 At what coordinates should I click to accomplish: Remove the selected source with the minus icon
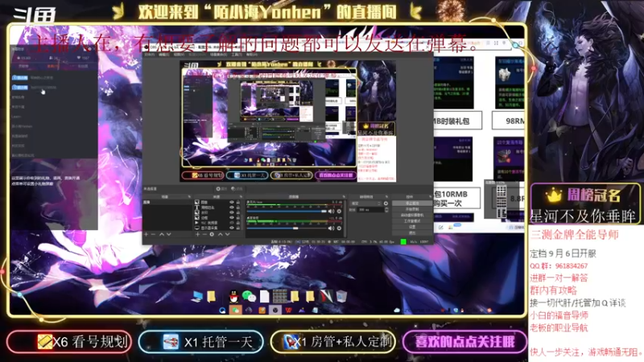coord(204,234)
